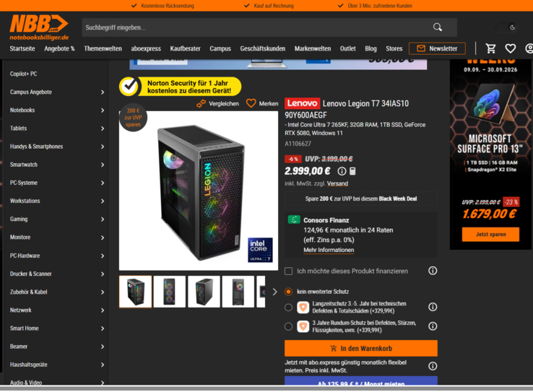
Task: Click info icon next to abo.express text
Action: (433, 366)
